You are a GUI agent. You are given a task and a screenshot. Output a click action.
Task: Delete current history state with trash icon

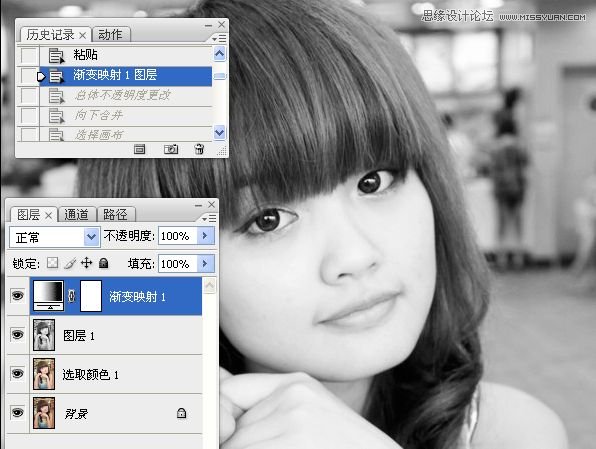(x=199, y=149)
